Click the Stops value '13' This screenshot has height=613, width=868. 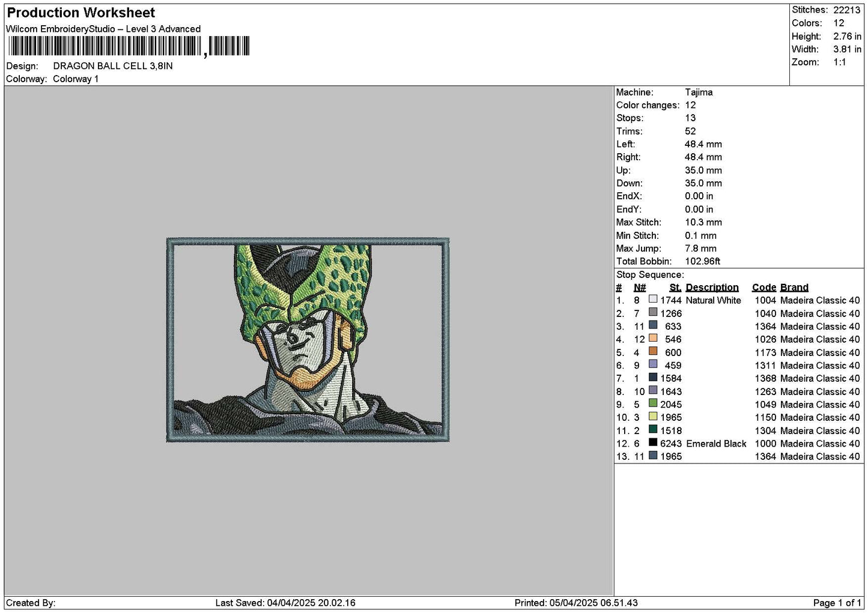click(690, 118)
